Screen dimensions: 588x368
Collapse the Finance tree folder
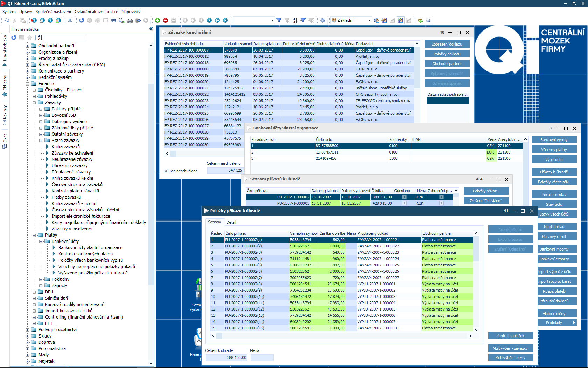tap(28, 84)
